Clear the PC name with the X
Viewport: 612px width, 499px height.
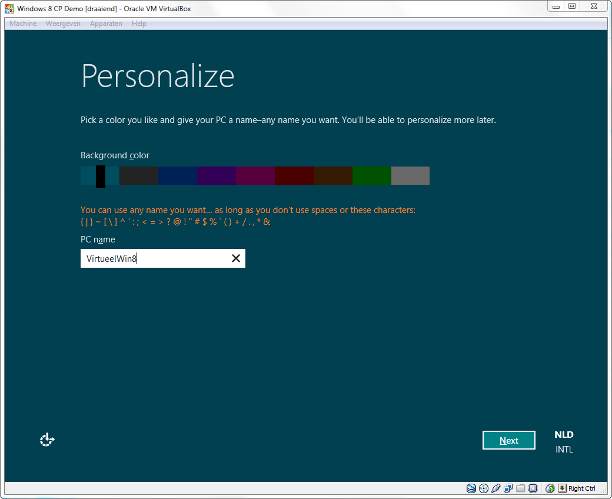[x=236, y=258]
